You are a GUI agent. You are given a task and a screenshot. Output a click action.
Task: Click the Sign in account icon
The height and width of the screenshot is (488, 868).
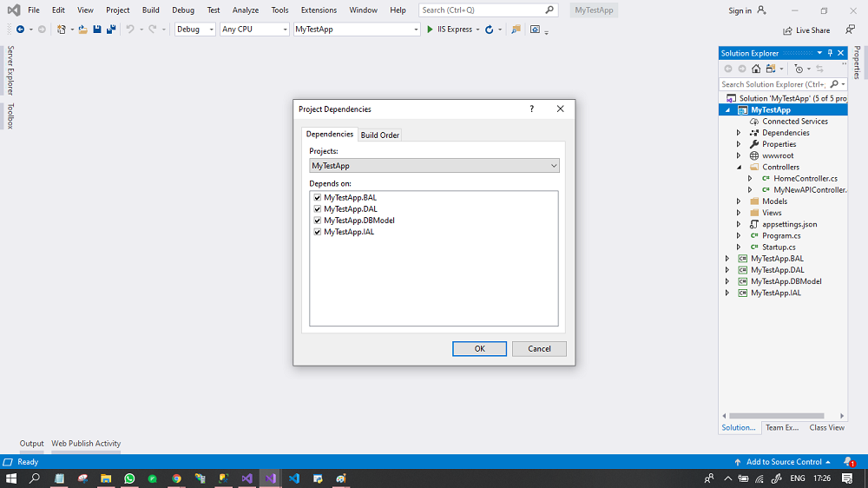click(762, 10)
